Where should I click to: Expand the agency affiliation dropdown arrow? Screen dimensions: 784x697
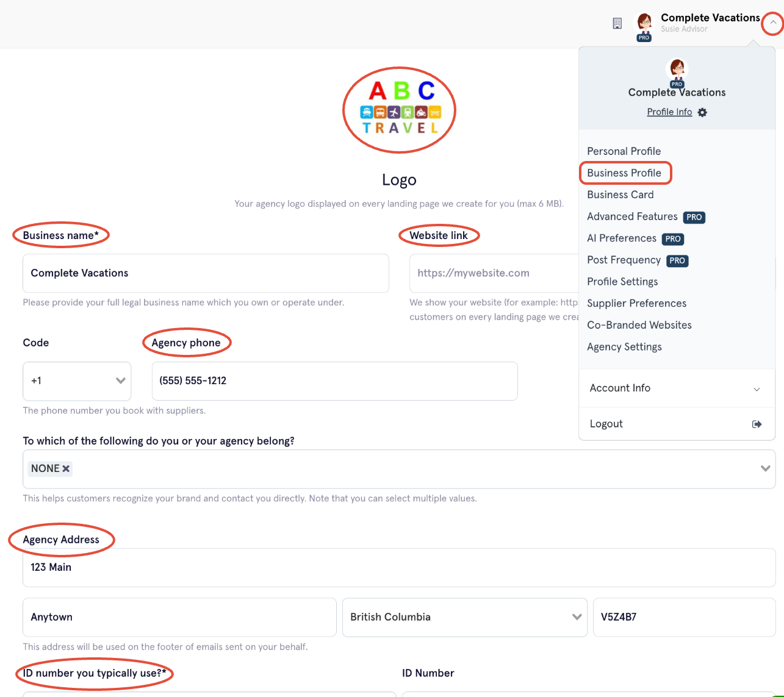click(765, 469)
